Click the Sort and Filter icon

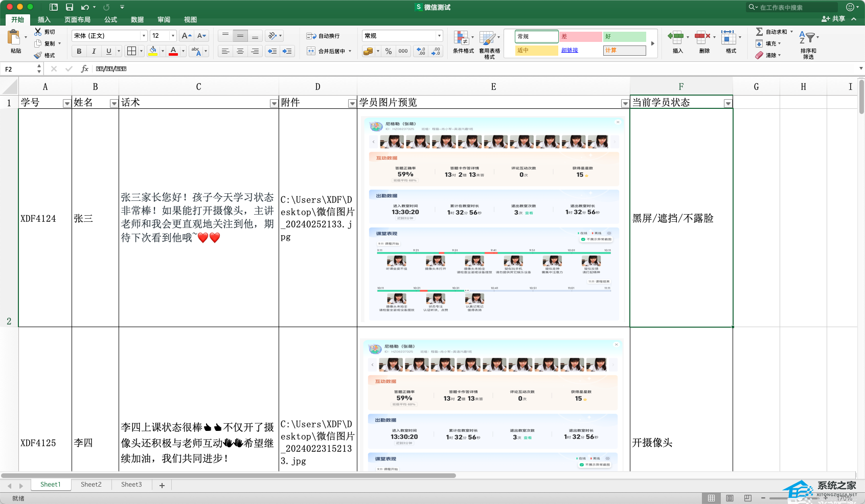tap(807, 38)
